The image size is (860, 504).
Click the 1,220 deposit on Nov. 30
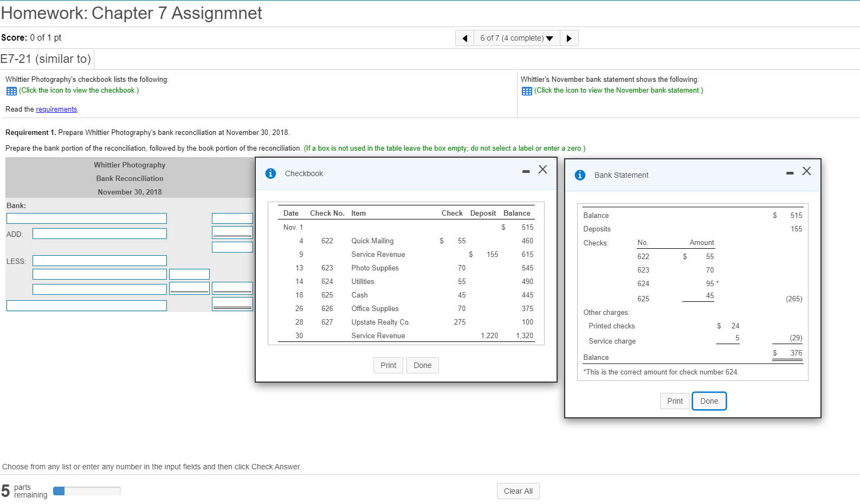(x=489, y=336)
